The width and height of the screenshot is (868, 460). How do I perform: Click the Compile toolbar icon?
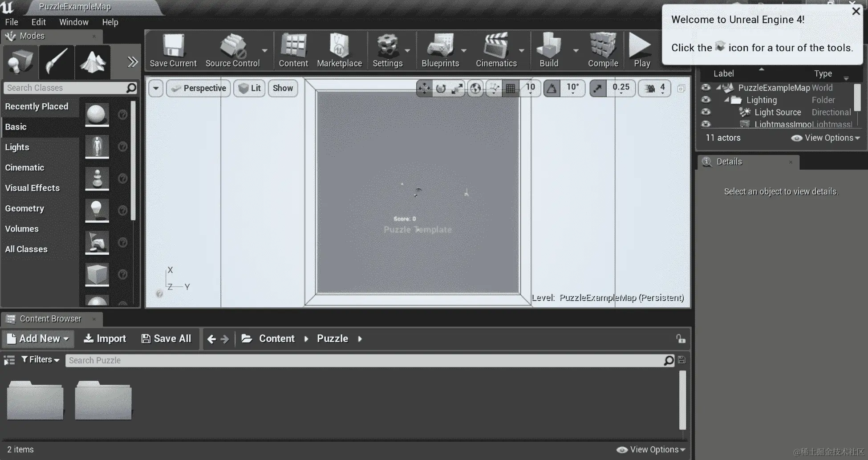(x=603, y=50)
